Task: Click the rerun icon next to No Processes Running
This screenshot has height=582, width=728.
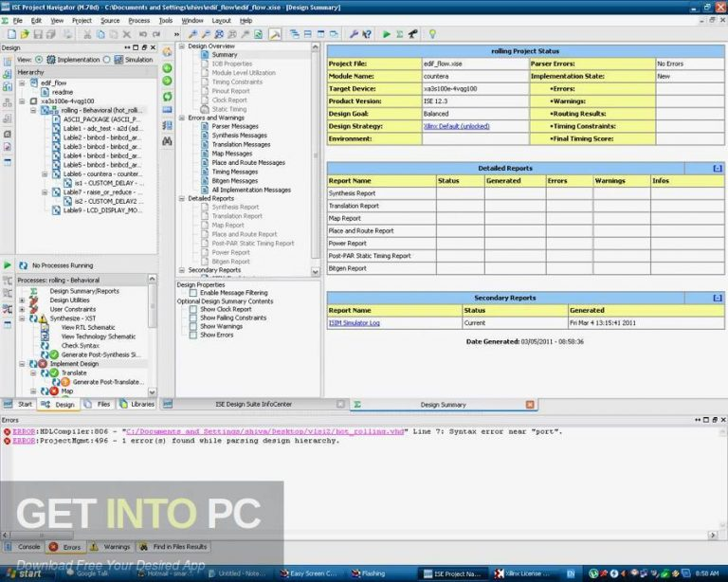Action: click(x=23, y=265)
